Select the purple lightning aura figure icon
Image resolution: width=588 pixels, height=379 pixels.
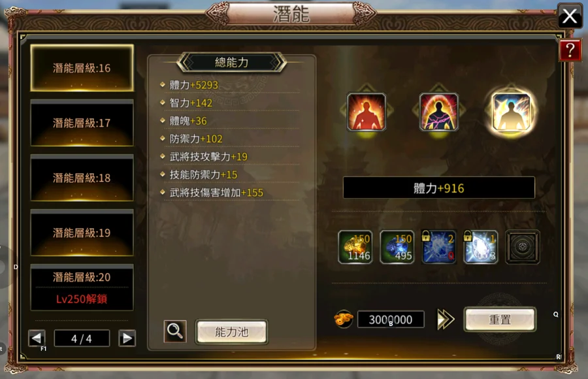click(x=439, y=112)
